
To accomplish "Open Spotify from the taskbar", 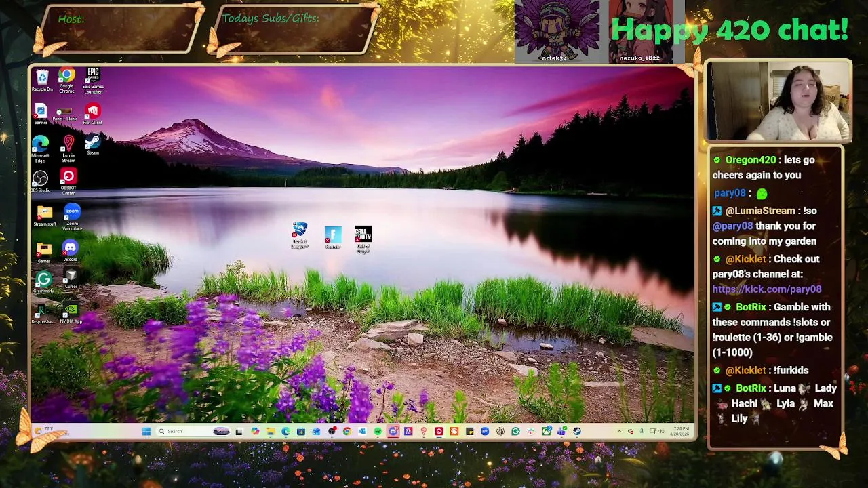I will [x=378, y=431].
